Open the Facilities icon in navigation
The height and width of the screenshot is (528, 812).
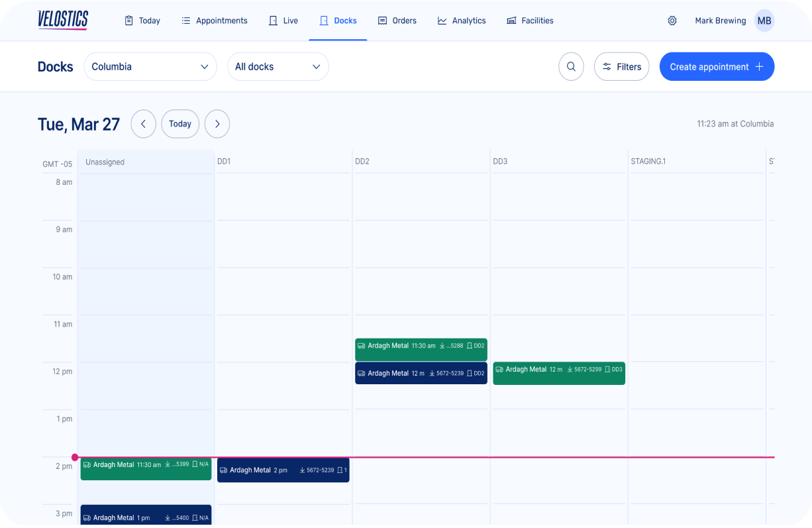[x=511, y=21]
